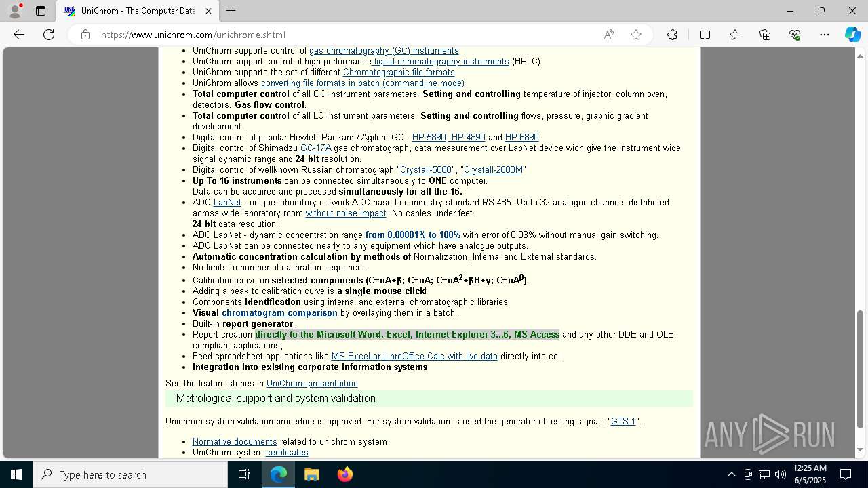Viewport: 868px width, 488px height.
Task: Open taskbar clock and date
Action: [x=810, y=474]
